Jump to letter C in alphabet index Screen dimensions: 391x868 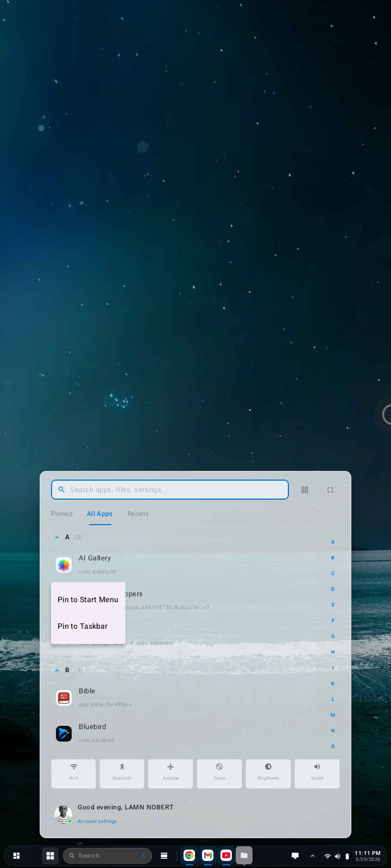[333, 573]
